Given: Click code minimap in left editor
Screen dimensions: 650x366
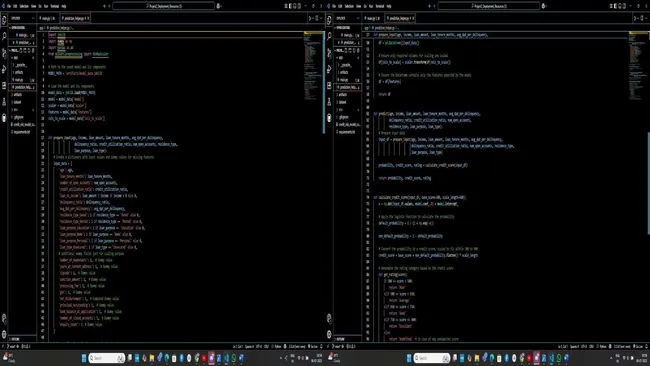Looking at the screenshot, I should coord(312,66).
